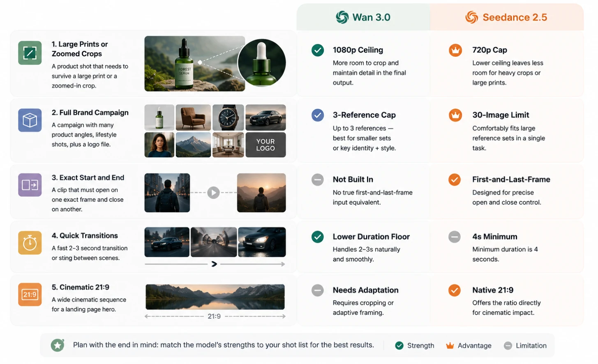598x364 pixels.
Task: Click the woman portrait thumbnail
Action: [x=159, y=145]
